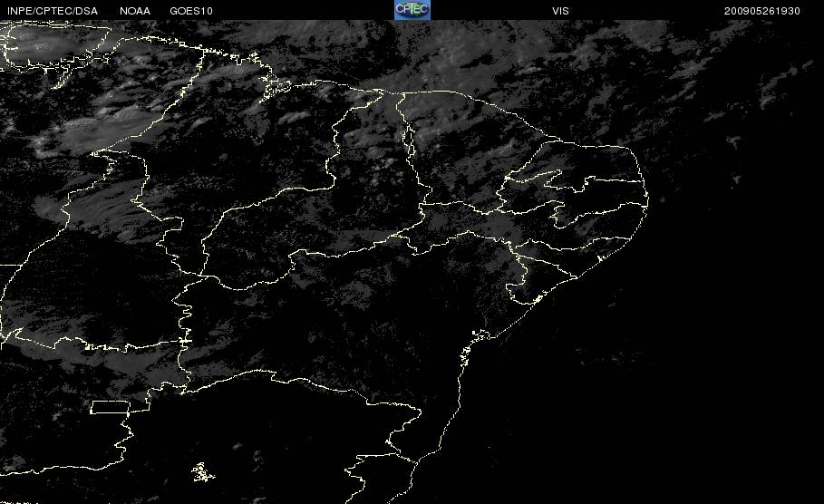
Task: Click the GOES10 satellite label
Action: 191,11
